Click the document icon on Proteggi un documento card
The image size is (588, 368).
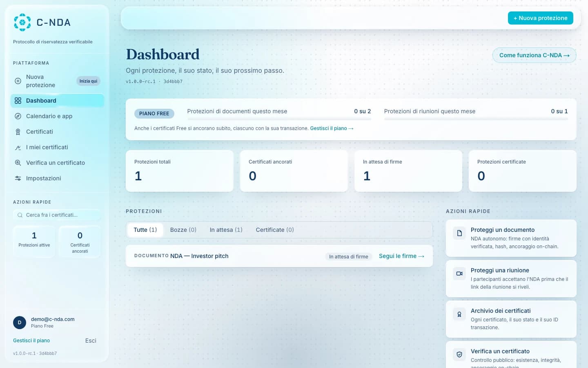tap(459, 233)
